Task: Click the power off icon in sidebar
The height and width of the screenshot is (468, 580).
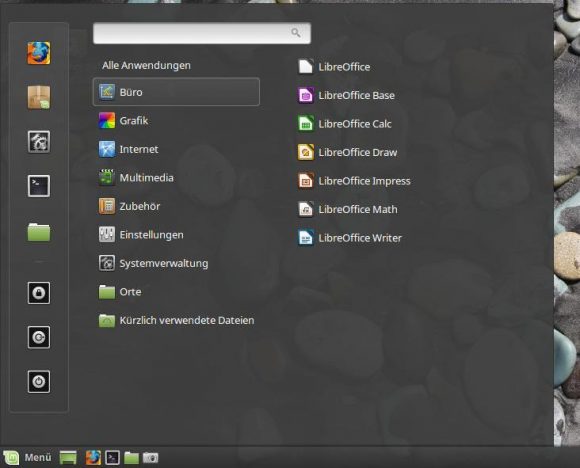Action: (x=39, y=381)
